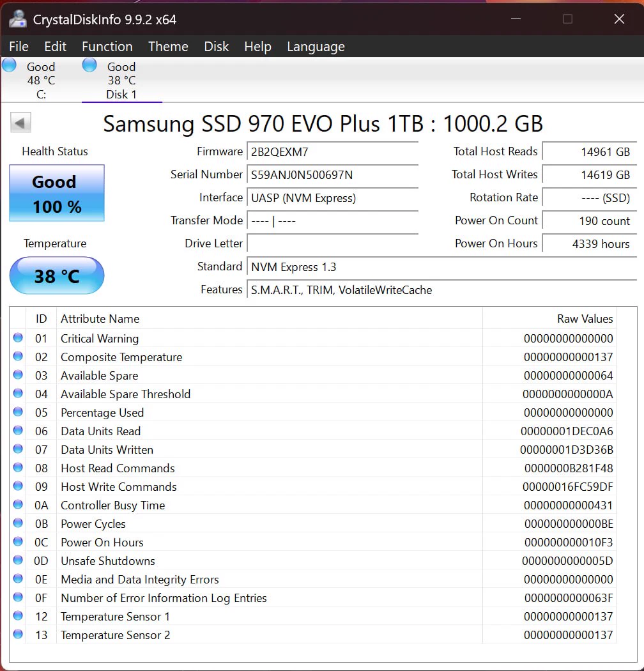Click raw value 0000000000063F
644x671 pixels.
point(569,598)
